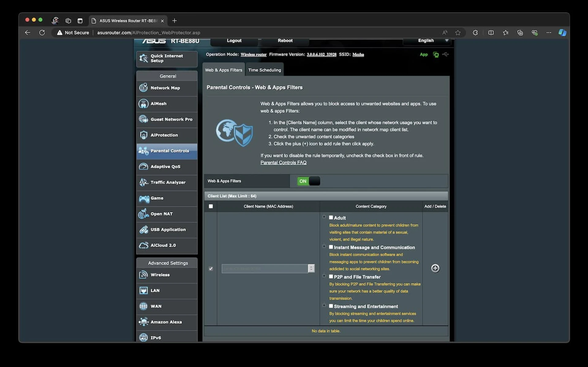Check P2P and File Transfer box

tap(331, 276)
